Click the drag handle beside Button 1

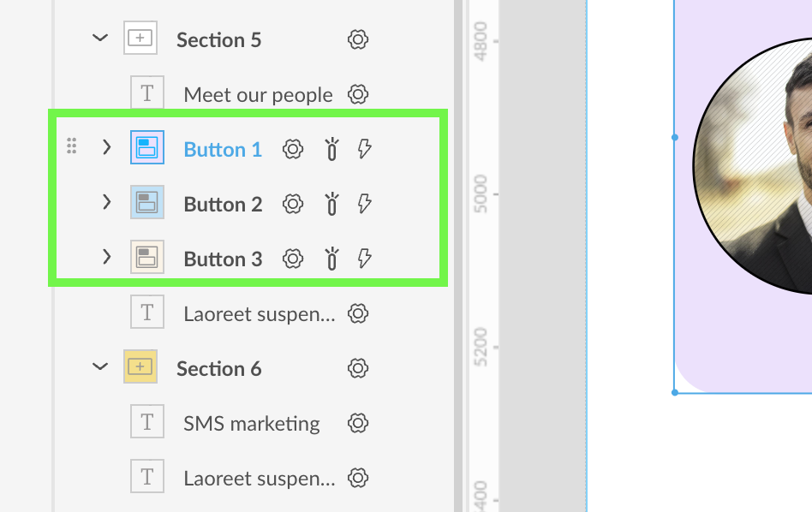coord(72,147)
